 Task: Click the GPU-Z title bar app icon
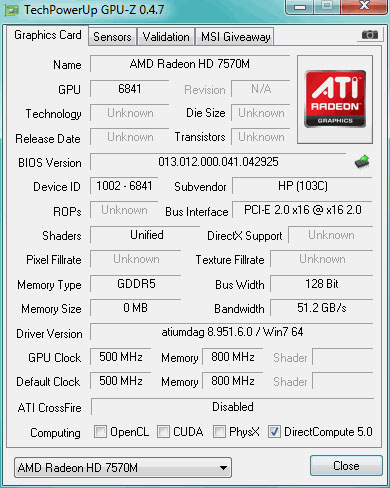coord(12,10)
